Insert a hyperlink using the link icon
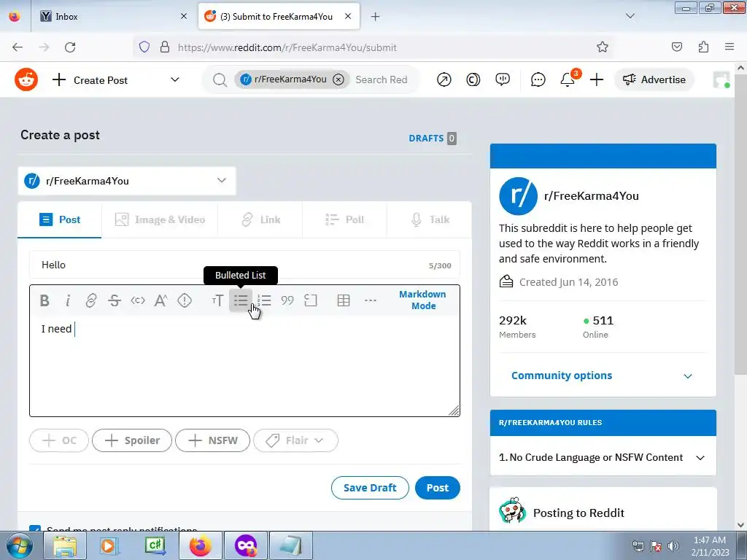747x560 pixels. [91, 300]
